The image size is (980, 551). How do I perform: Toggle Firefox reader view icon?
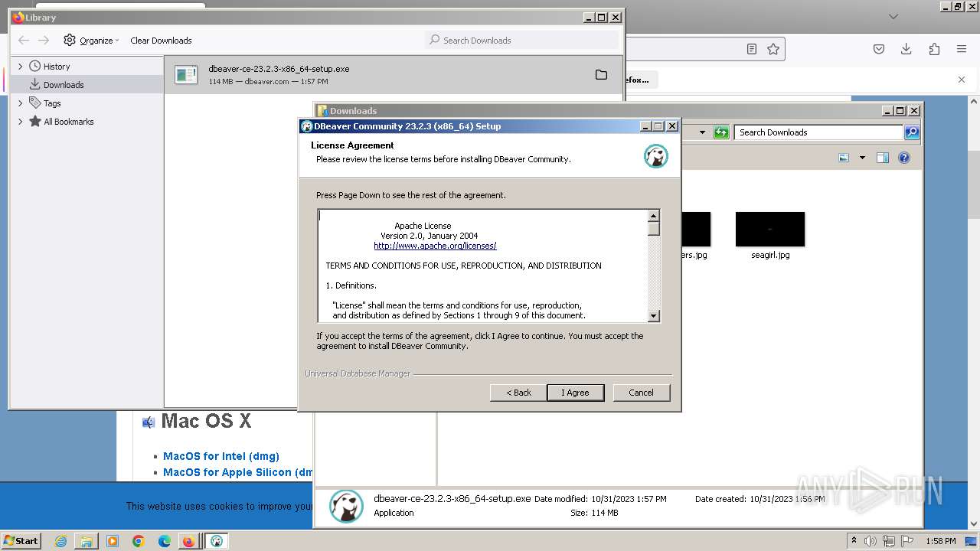click(x=752, y=49)
